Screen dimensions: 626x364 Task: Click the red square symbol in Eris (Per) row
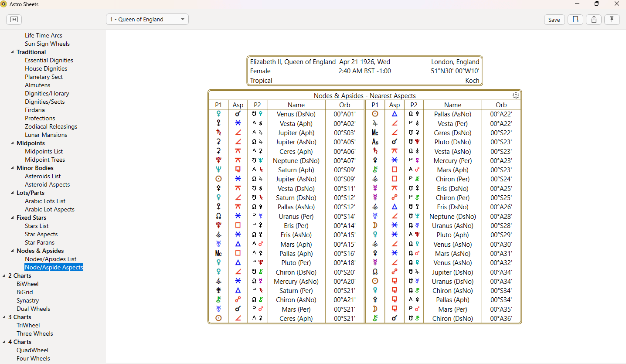click(238, 225)
